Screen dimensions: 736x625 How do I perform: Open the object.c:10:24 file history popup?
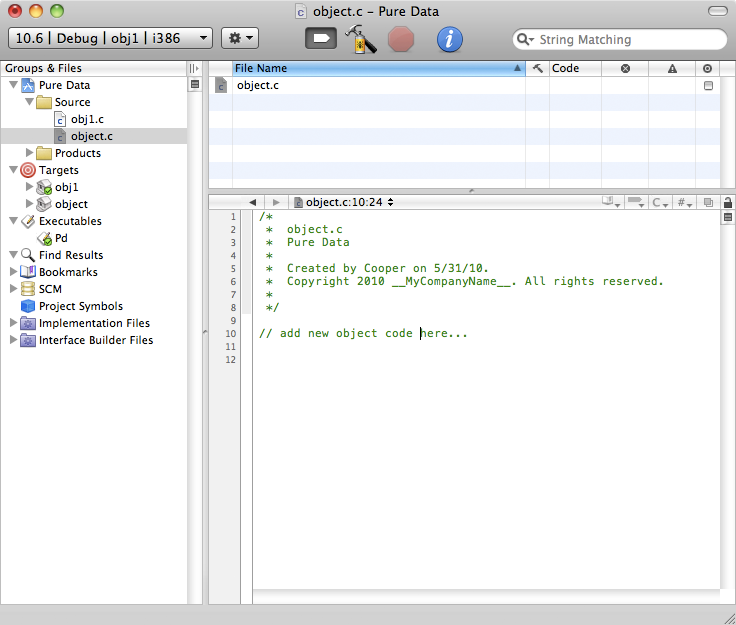tap(344, 202)
